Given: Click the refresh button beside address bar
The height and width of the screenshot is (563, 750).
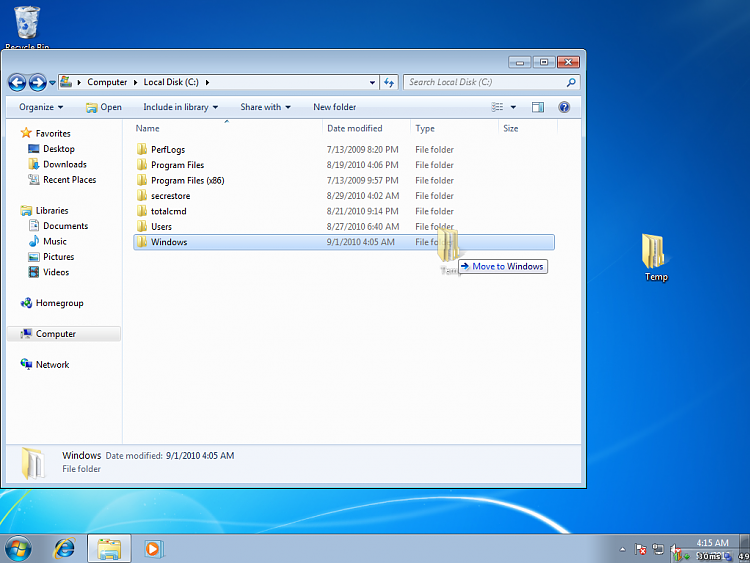Looking at the screenshot, I should pos(389,82).
